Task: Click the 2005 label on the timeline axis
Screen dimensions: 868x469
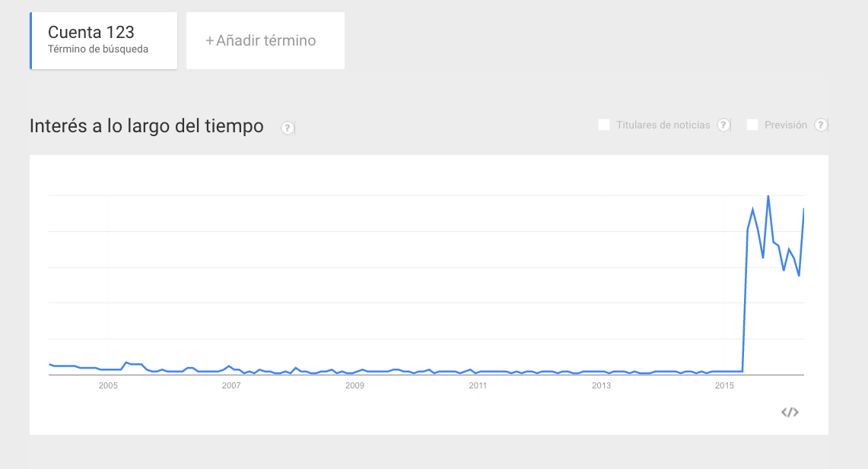Action: pyautogui.click(x=108, y=385)
